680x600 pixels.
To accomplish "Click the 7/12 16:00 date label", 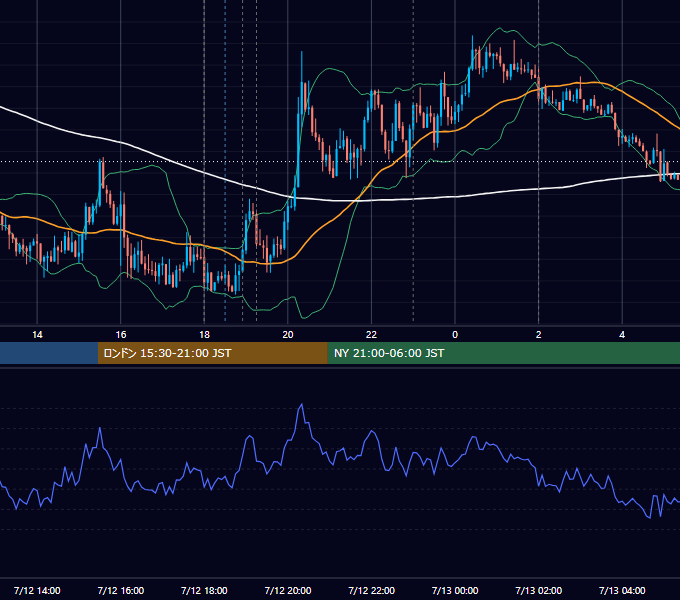I will [121, 590].
